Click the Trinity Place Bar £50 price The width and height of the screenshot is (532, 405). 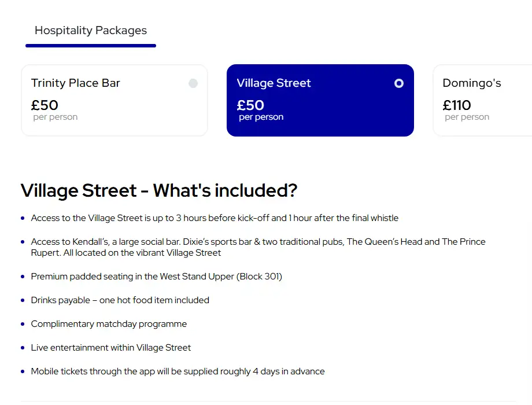click(45, 105)
